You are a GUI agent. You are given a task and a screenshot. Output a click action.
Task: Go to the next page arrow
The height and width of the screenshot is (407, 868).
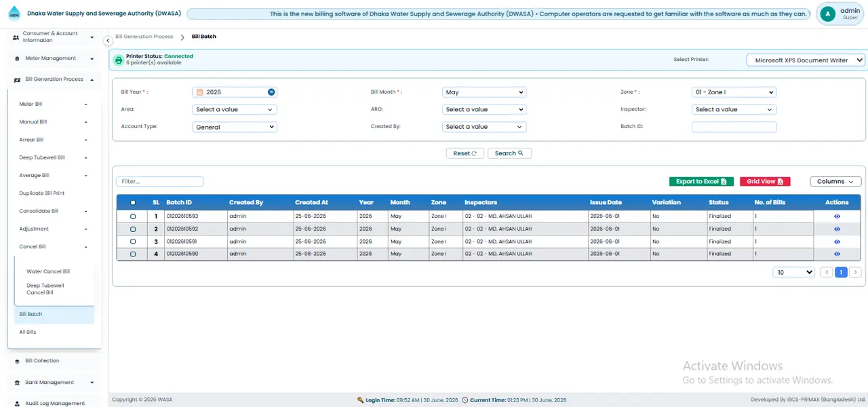855,272
